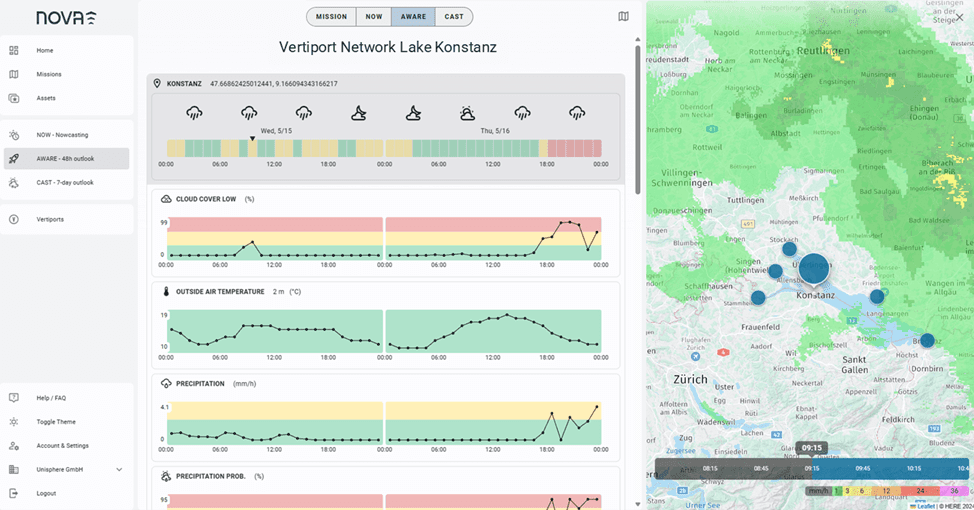The width and height of the screenshot is (974, 510).
Task: Click the Precipitation rain icon
Action: (x=166, y=384)
